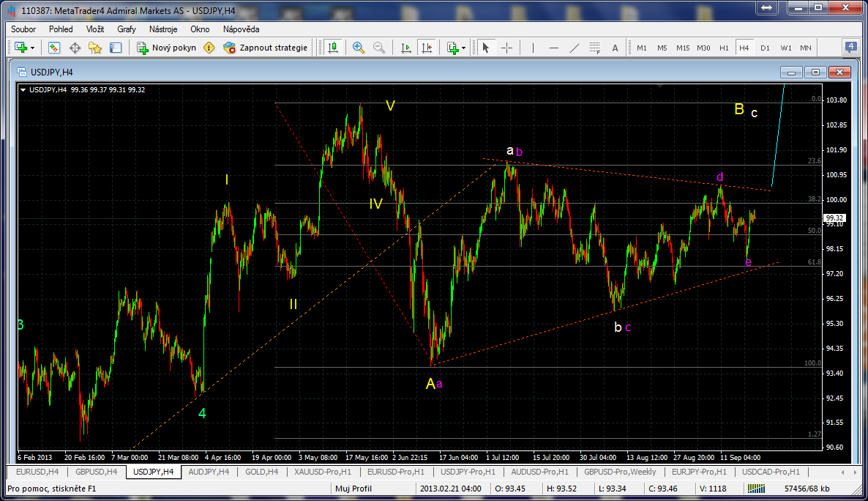Open the Soubor menu
Image resolution: width=868 pixels, height=501 pixels.
pos(23,29)
